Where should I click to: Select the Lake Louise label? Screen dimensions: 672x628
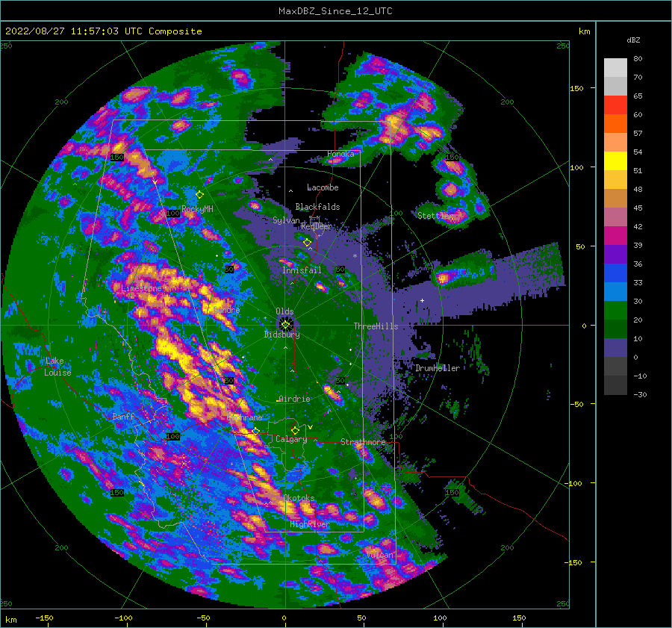[x=57, y=367]
